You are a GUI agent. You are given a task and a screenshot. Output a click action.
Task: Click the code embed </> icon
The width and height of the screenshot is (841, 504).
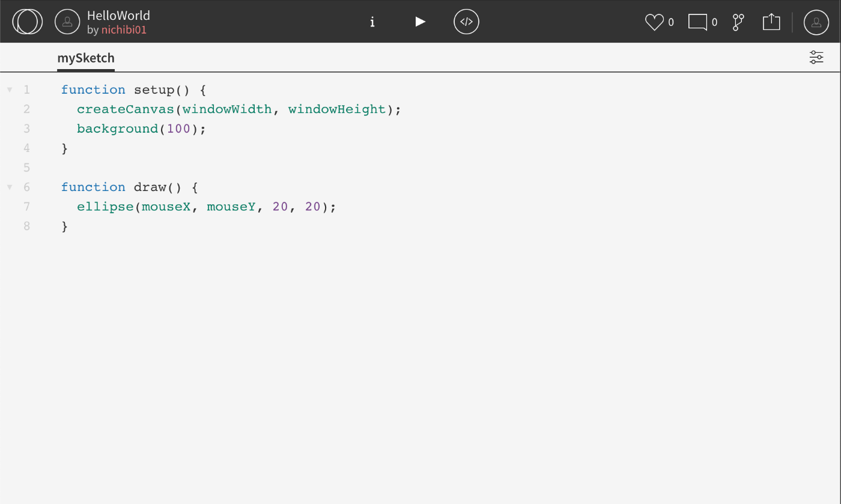click(466, 22)
